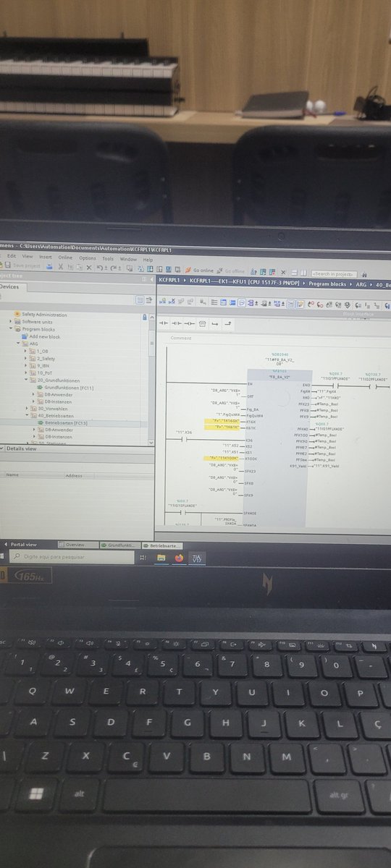Click Add new block

point(44,336)
